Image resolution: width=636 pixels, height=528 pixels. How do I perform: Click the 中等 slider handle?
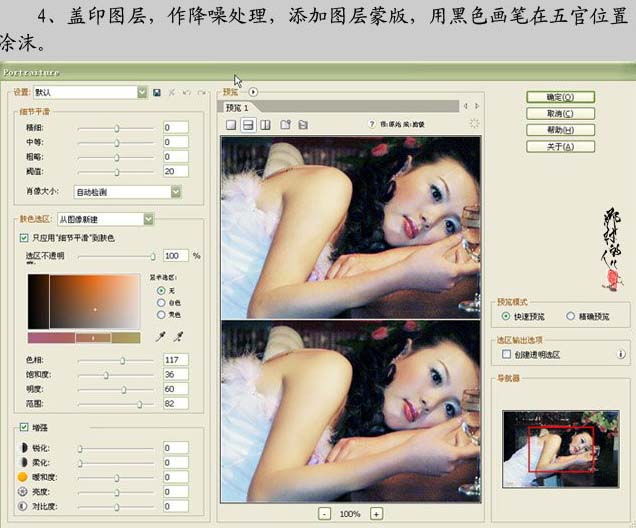[116, 143]
